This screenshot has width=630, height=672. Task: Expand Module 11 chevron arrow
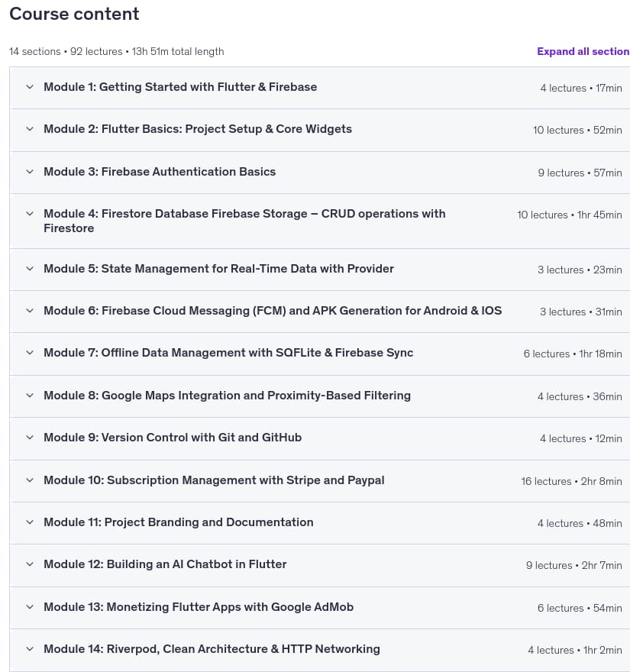30,522
